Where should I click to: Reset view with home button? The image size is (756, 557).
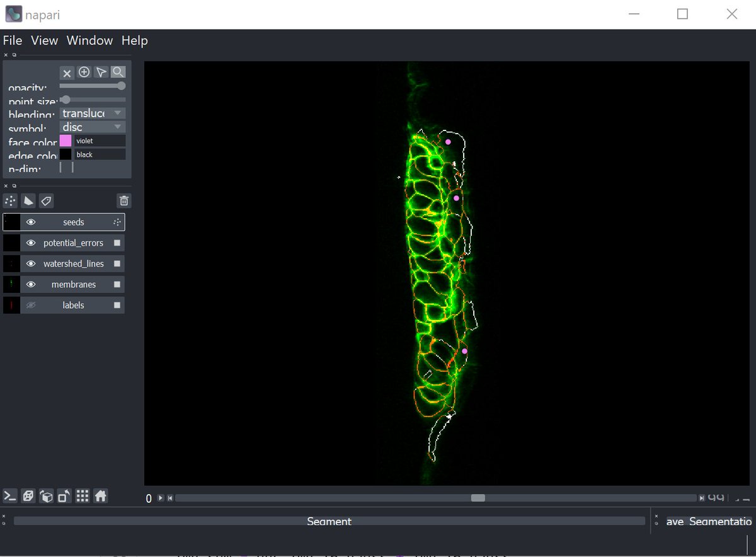[x=101, y=496]
